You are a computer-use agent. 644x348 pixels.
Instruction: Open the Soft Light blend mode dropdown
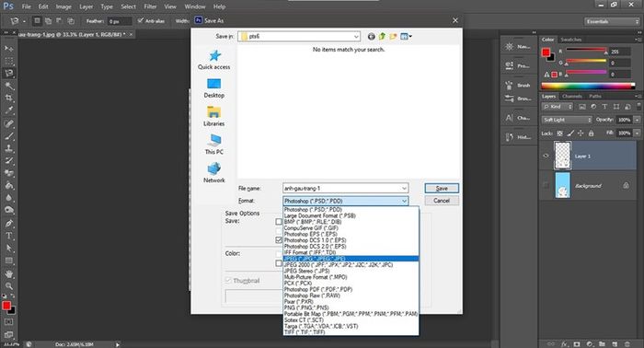567,120
